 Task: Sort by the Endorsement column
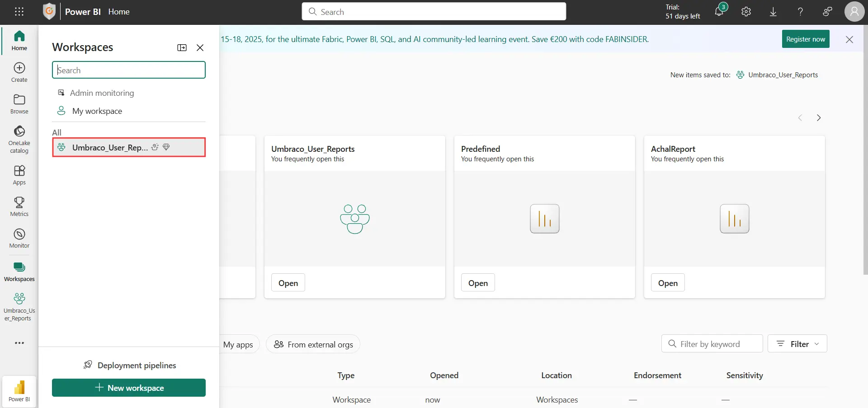tap(657, 375)
